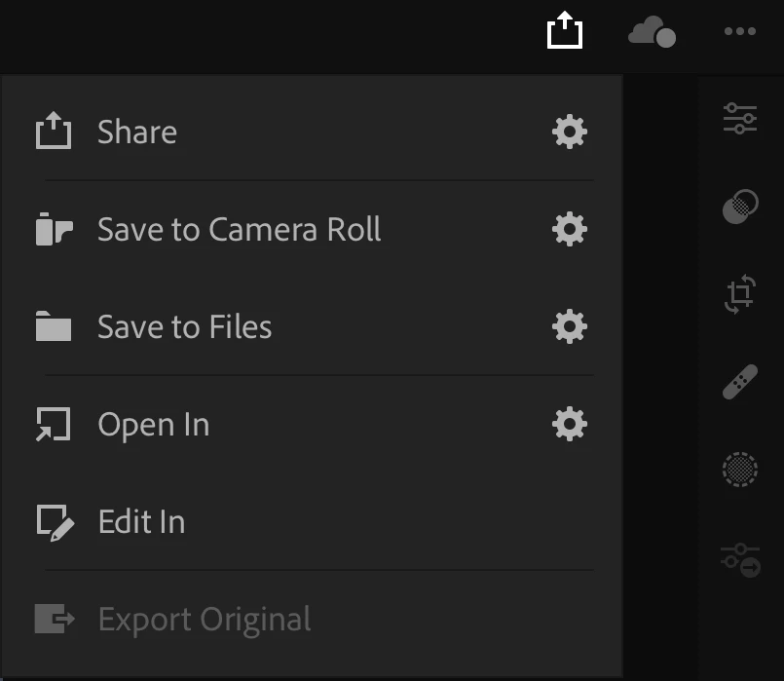
Task: Select the Healing bandage tool
Action: pyautogui.click(x=740, y=382)
